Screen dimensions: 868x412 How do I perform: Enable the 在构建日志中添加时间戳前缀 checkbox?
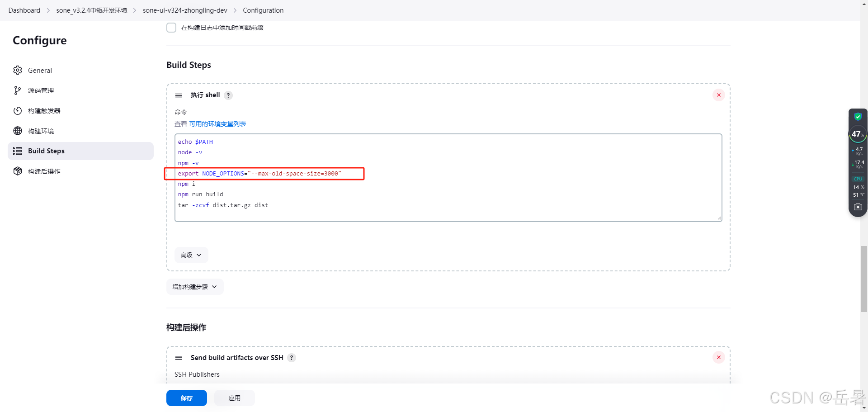click(171, 27)
